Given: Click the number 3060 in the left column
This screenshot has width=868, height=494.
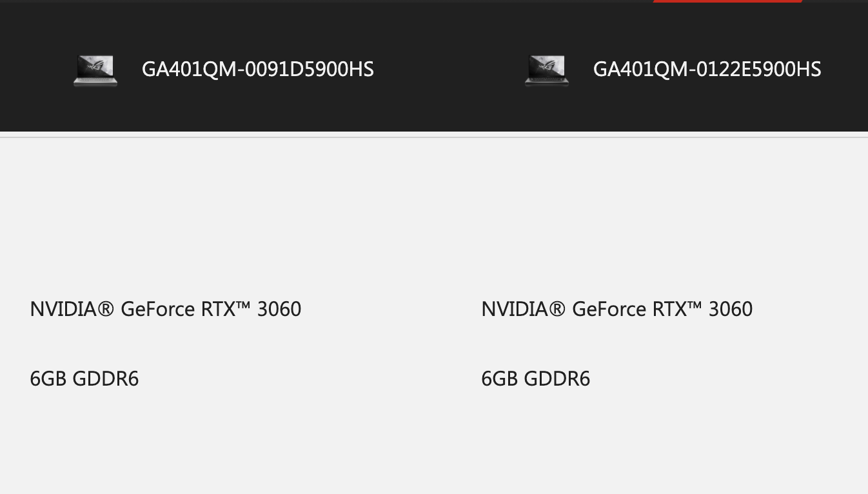Looking at the screenshot, I should [x=279, y=310].
